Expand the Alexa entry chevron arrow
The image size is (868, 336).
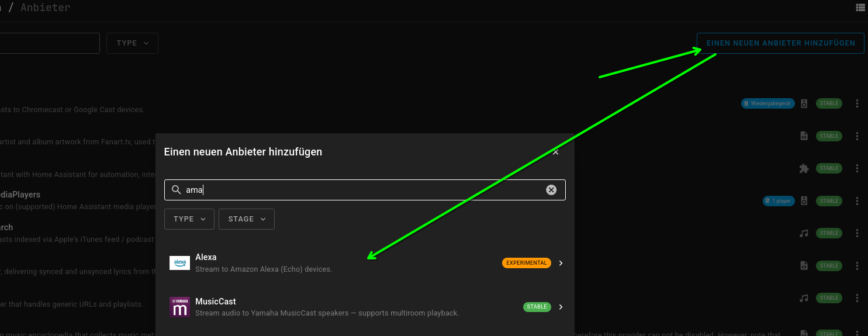tap(561, 263)
